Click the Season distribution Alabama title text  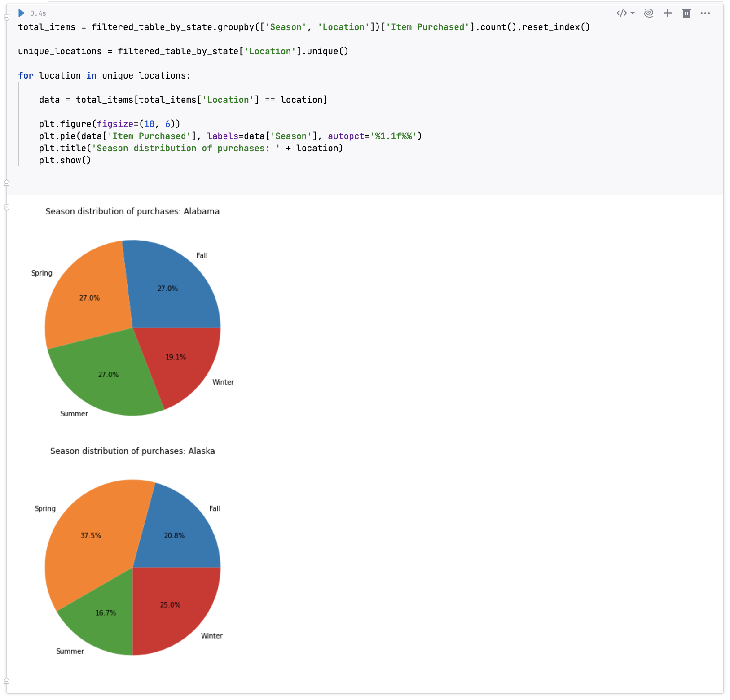132,211
